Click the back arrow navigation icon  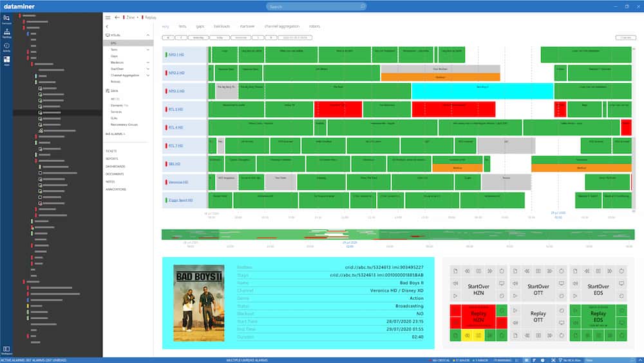coord(117,17)
